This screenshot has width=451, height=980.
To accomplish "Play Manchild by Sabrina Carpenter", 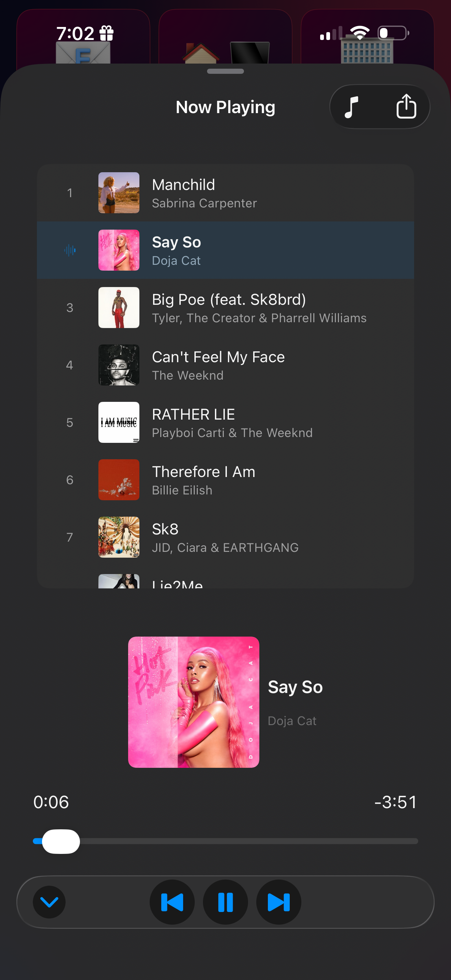I will coord(225,193).
